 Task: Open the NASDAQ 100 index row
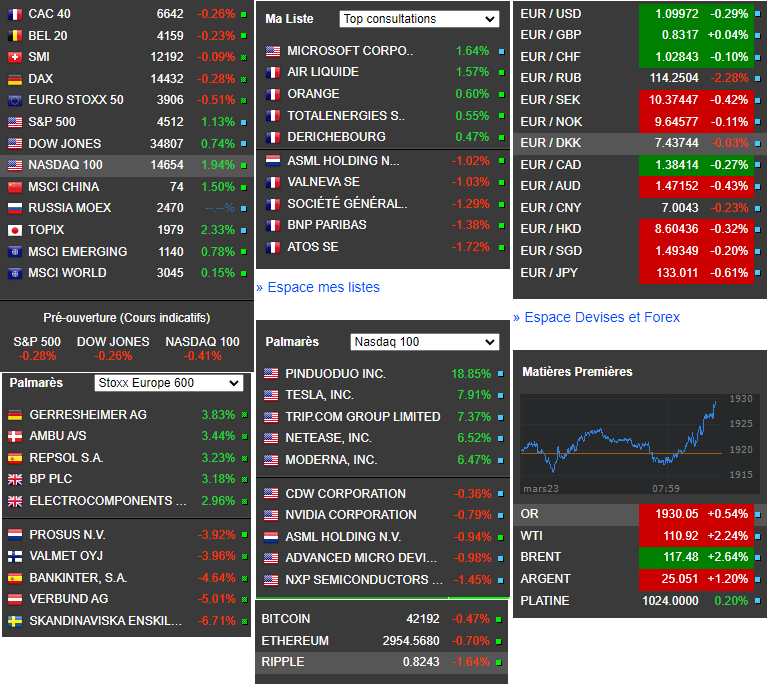pos(127,165)
